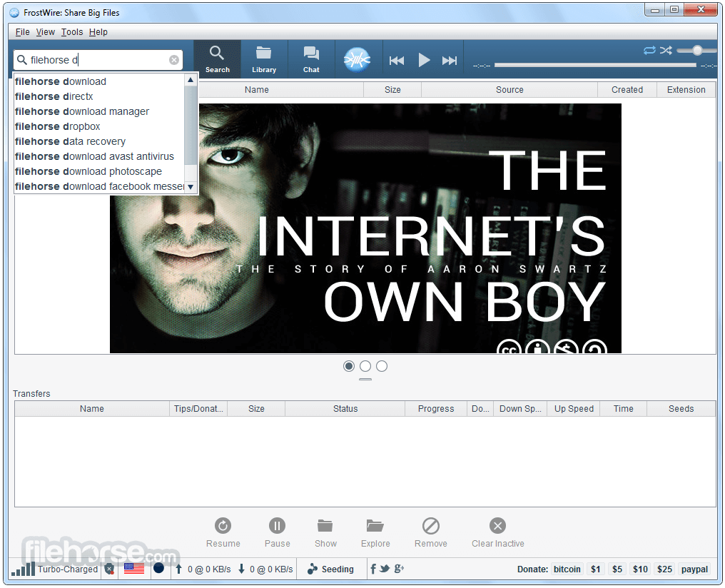
Task: Open the Chat tab
Action: pyautogui.click(x=311, y=59)
